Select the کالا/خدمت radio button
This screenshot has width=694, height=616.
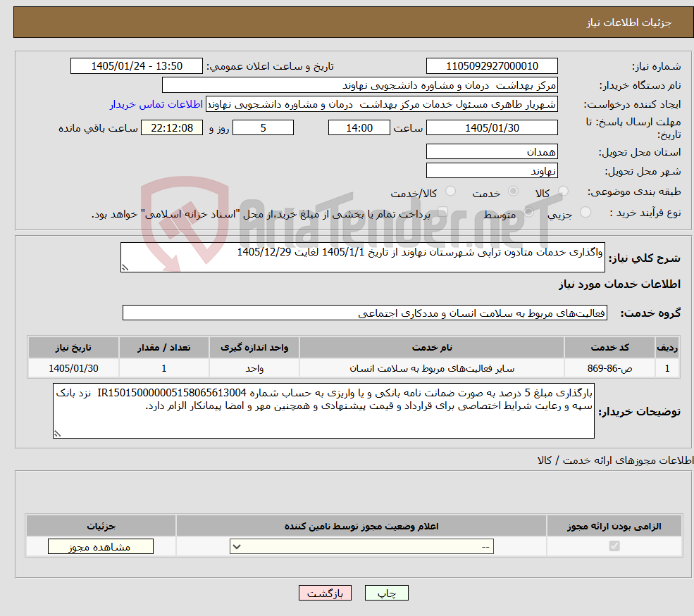450,191
